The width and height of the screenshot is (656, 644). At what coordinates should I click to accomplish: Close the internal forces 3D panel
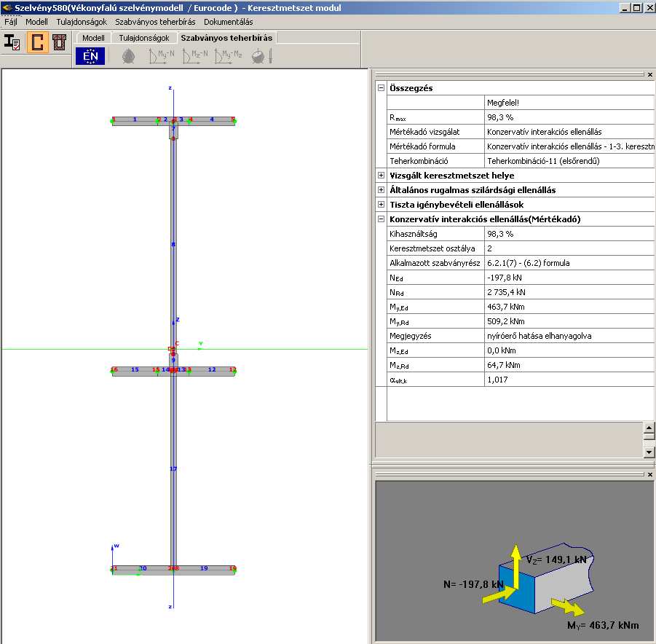[649, 474]
